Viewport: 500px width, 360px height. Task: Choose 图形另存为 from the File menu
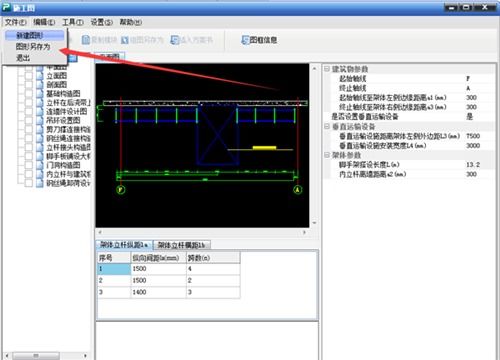click(x=33, y=47)
